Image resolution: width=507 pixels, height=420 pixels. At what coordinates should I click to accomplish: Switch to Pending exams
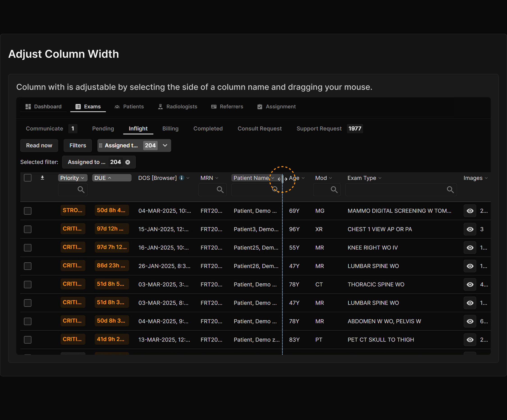[103, 129]
